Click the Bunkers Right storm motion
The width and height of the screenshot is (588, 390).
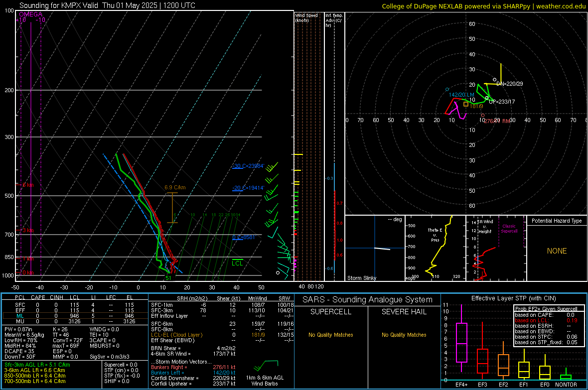coord(193,367)
